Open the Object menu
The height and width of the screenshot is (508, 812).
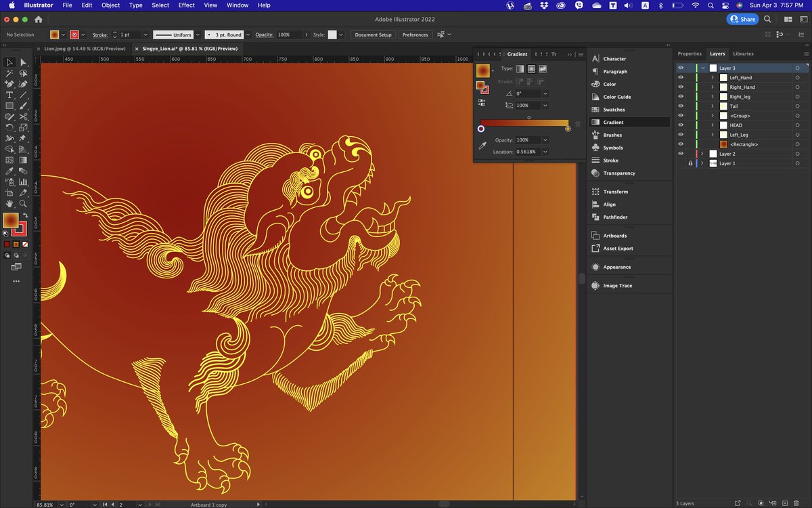(x=110, y=5)
